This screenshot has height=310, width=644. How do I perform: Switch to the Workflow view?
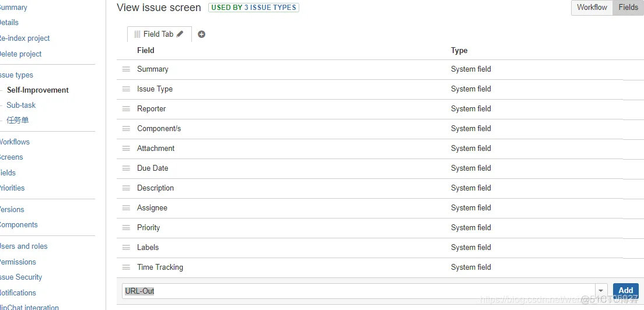(x=592, y=8)
